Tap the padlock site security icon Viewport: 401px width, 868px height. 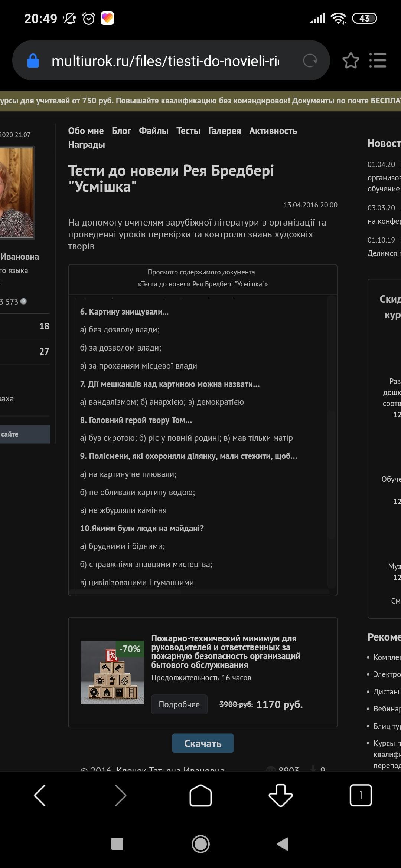(33, 61)
